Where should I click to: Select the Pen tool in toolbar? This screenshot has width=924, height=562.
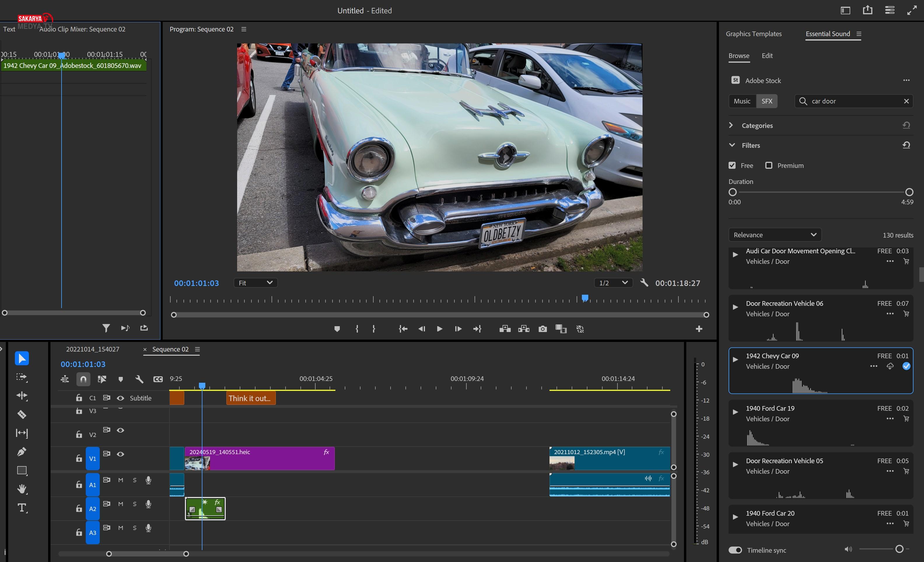click(21, 452)
